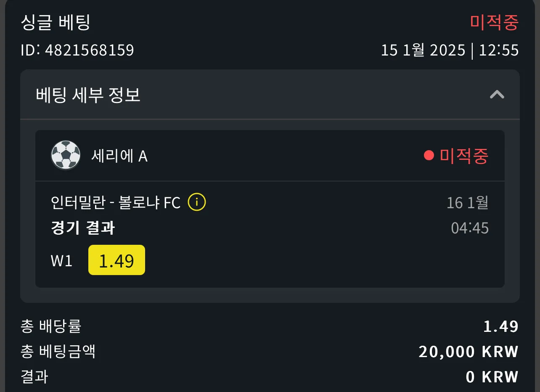Click the 세리에 A league name
This screenshot has height=392, width=540.
(x=119, y=156)
